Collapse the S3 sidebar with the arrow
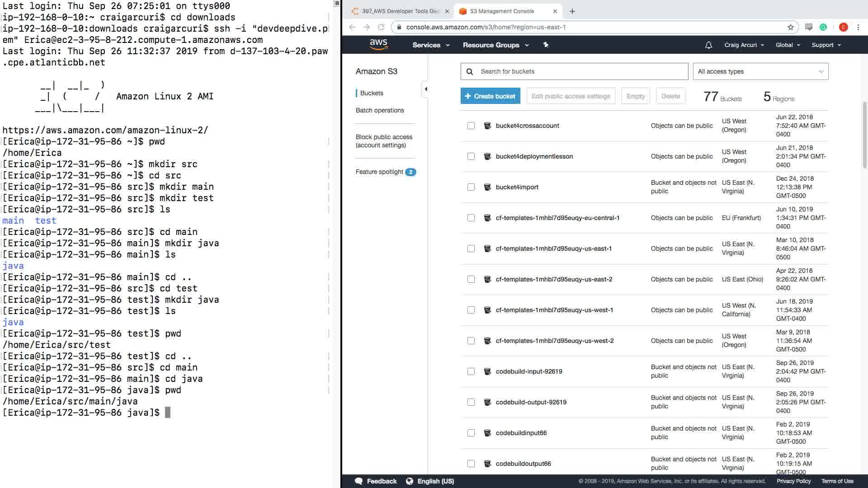 click(425, 89)
